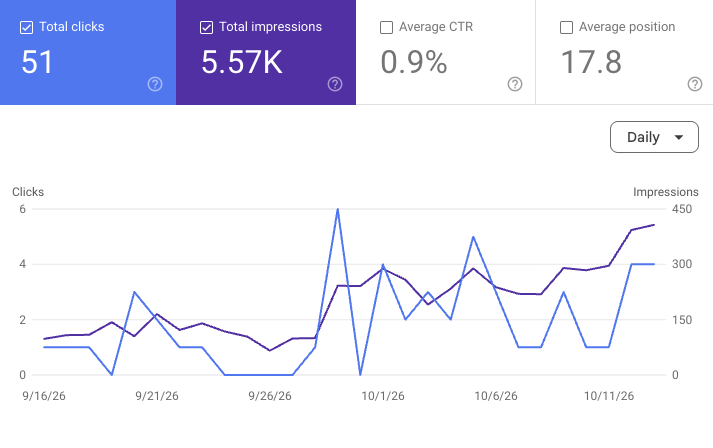Screen dimensions: 713x448
Task: Click the impressions line's final highest point
Action: pos(654,225)
